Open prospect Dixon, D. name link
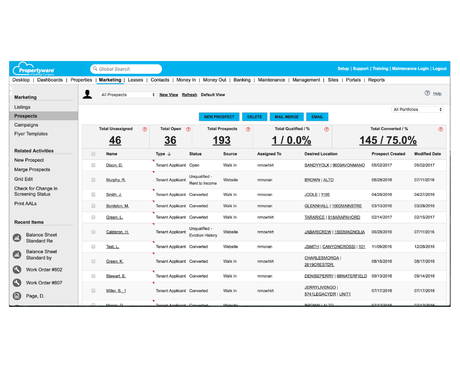Image resolution: width=460 pixels, height=385 pixels. [x=114, y=165]
